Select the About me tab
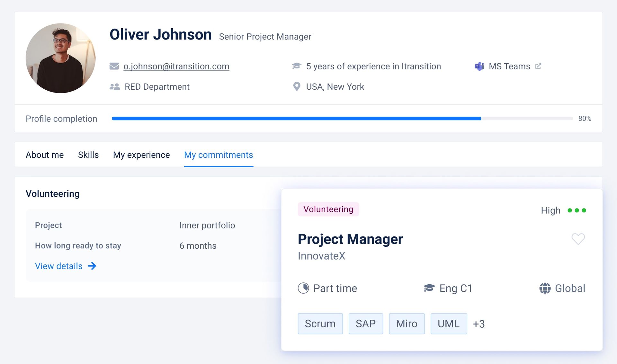 click(45, 154)
